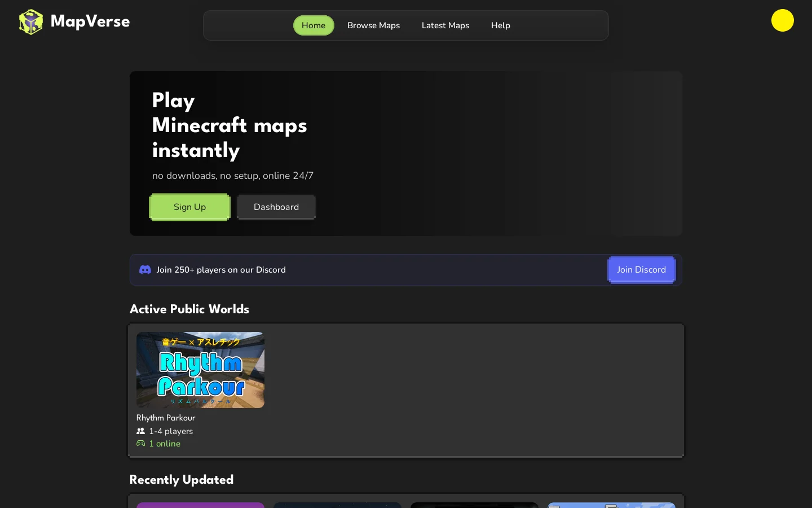812x508 pixels.
Task: Click 'Join 250+ players on our Discord' text
Action: (x=221, y=270)
